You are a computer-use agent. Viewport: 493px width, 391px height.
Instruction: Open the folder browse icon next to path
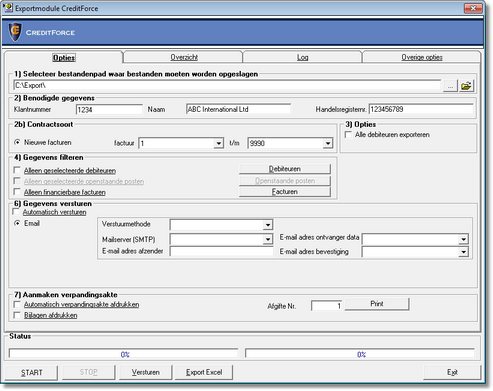[466, 86]
